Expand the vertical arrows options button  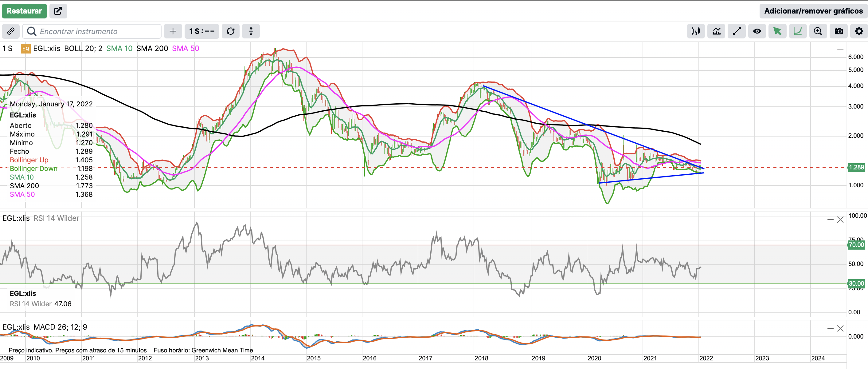tap(251, 31)
